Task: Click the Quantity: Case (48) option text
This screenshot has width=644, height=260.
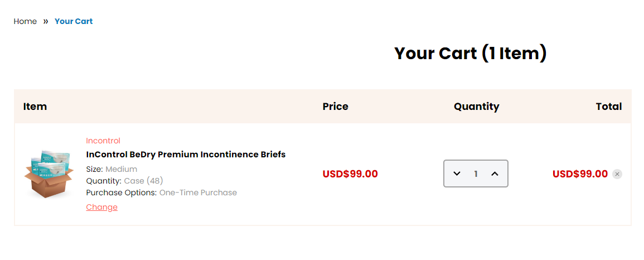Action: tap(125, 181)
